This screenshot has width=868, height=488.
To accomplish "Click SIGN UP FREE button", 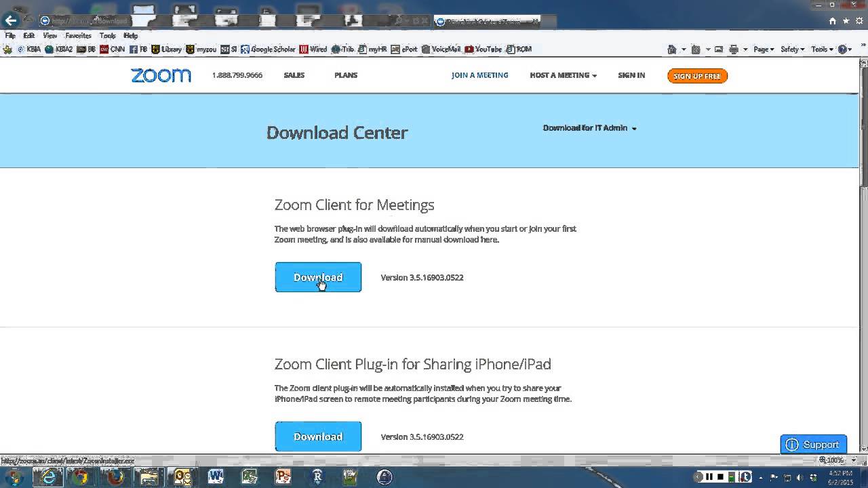I will (x=697, y=76).
